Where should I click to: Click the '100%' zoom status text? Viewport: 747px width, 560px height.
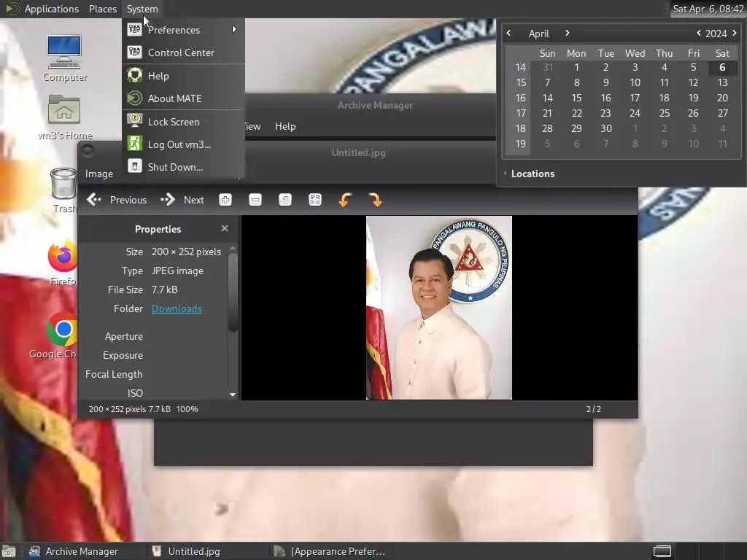187,409
